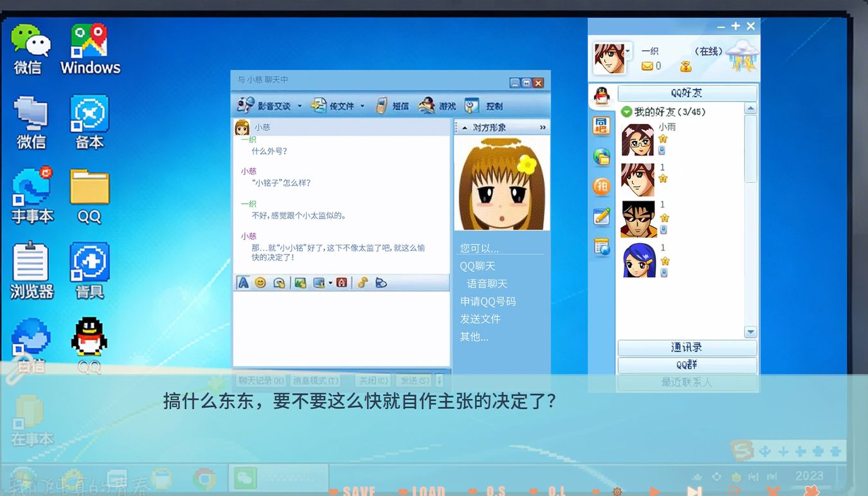Click the QQ聊天 link

click(478, 266)
